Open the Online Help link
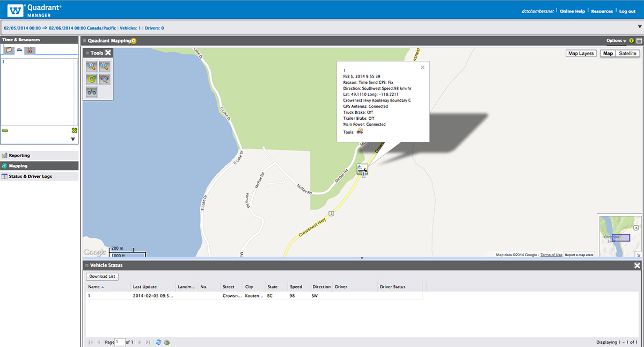The height and width of the screenshot is (347, 644). pyautogui.click(x=572, y=11)
